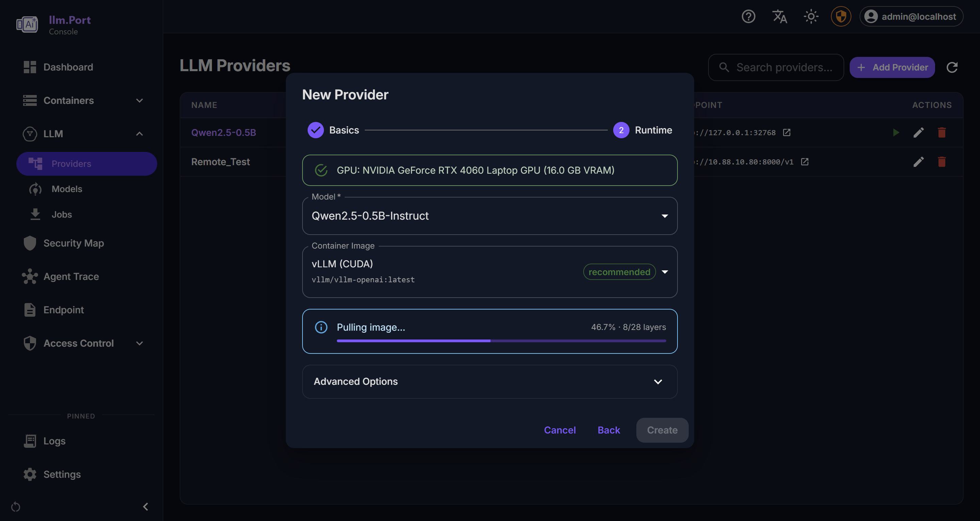
Task: Click the orange security shield icon
Action: [x=841, y=16]
